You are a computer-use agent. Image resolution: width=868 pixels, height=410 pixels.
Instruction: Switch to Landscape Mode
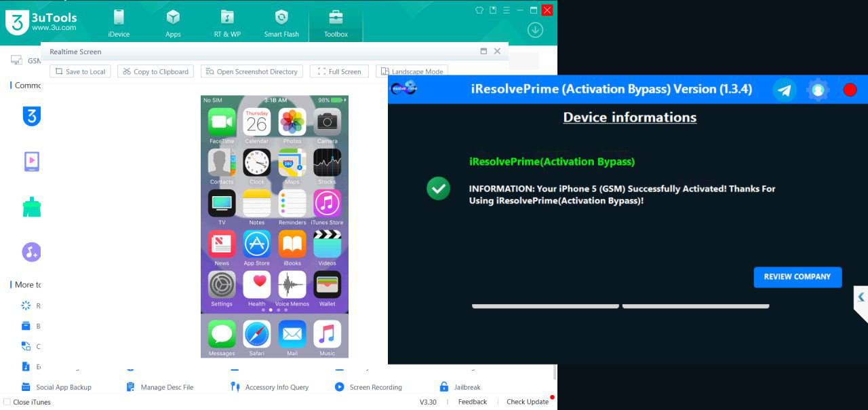[412, 71]
